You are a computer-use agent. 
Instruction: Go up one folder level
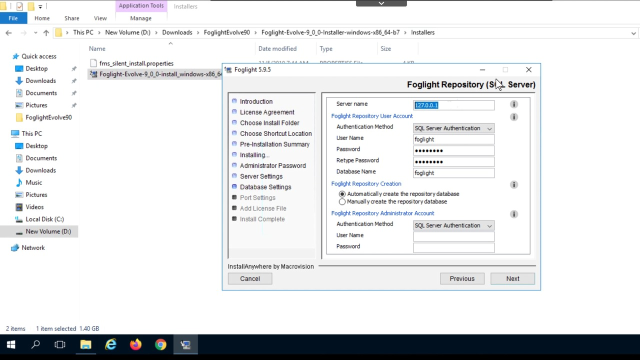(46, 33)
